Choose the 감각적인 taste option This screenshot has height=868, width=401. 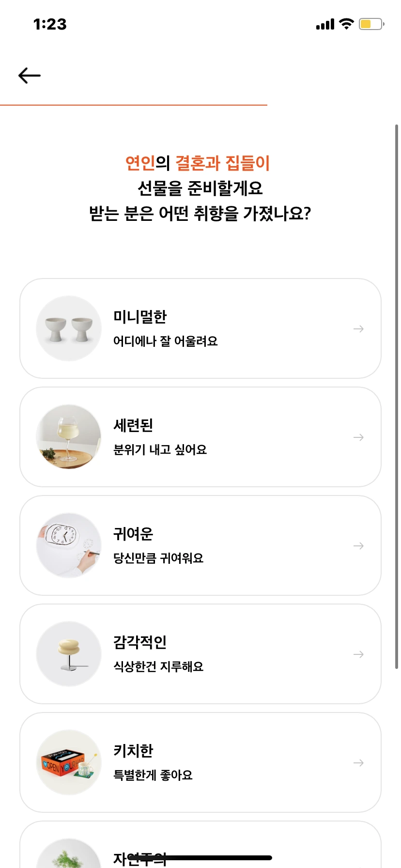click(x=200, y=654)
